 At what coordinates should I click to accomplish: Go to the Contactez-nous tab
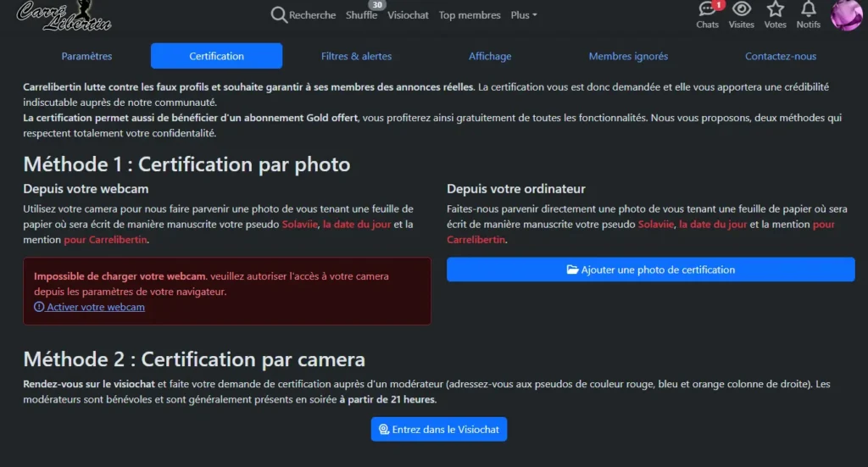[x=781, y=56]
